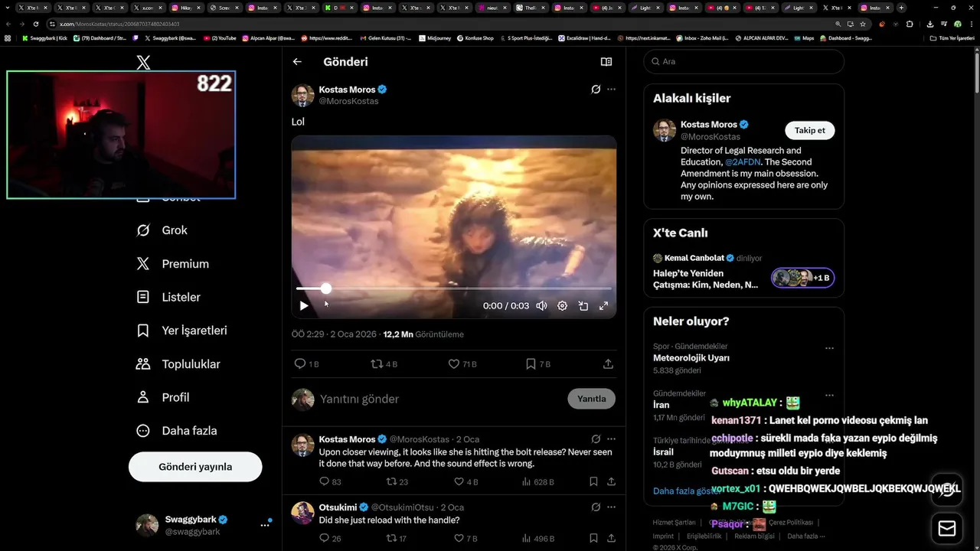Open options for Meteorolojik Uyarı trend
The height and width of the screenshot is (551, 980).
click(829, 348)
